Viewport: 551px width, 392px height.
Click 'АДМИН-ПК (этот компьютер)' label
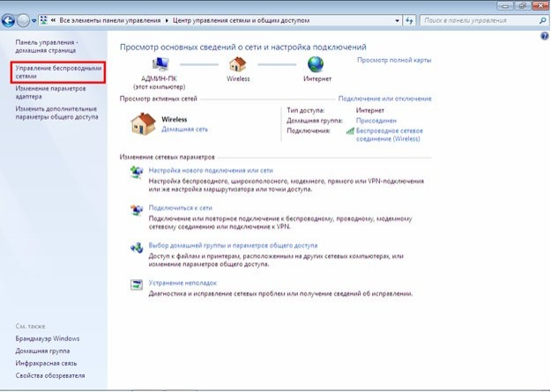[160, 83]
